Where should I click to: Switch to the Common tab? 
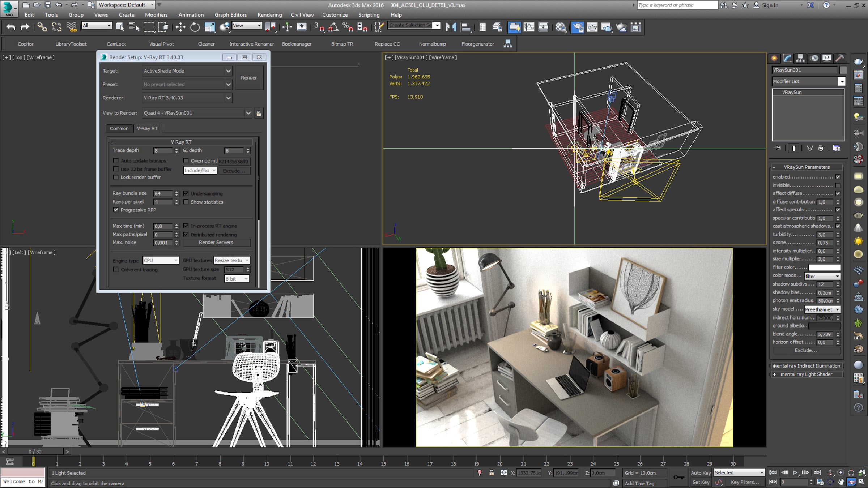coord(119,128)
